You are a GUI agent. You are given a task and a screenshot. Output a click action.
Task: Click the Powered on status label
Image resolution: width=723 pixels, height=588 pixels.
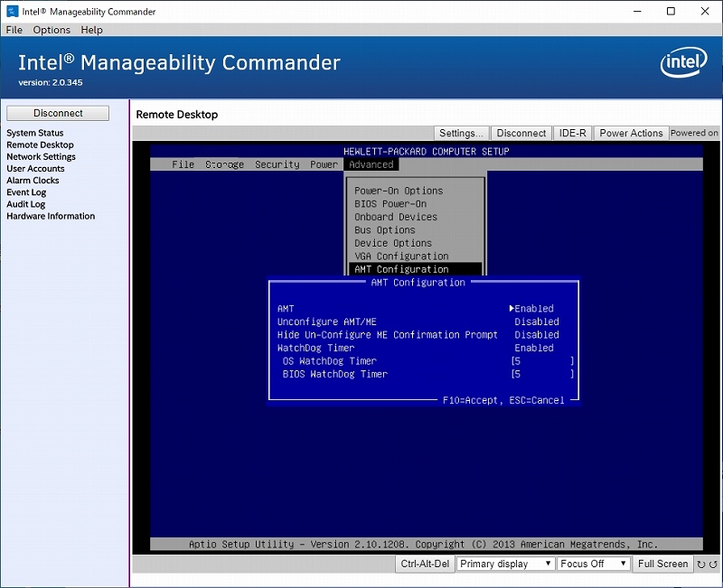click(x=694, y=133)
